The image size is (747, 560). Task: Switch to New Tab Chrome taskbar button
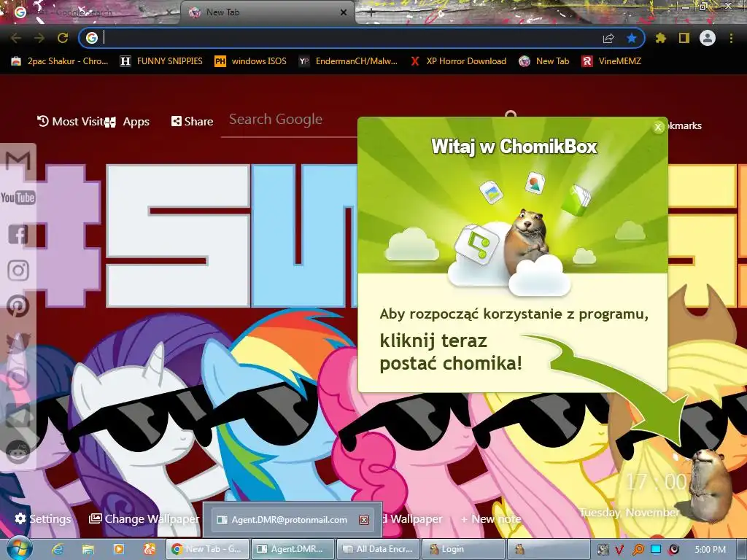click(207, 549)
